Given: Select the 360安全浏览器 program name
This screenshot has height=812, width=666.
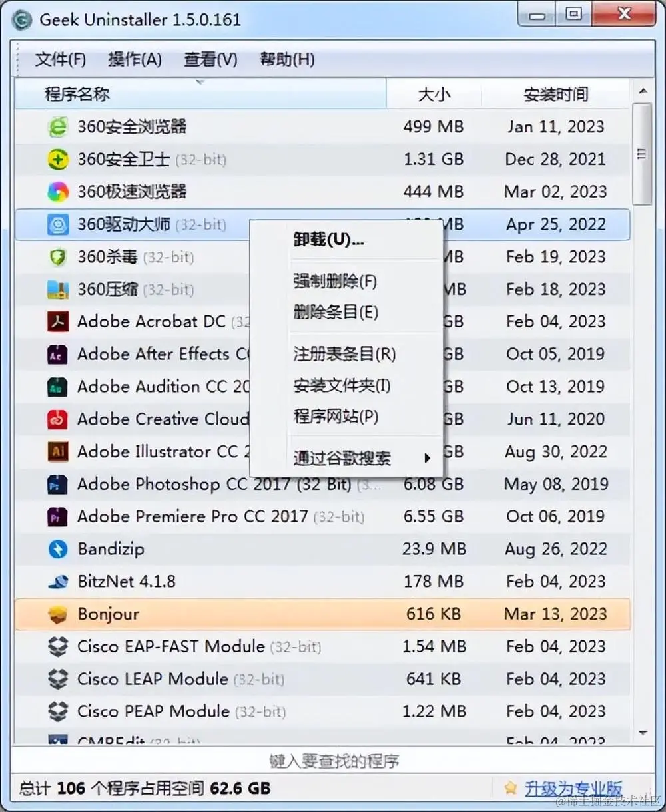Looking at the screenshot, I should tap(132, 126).
